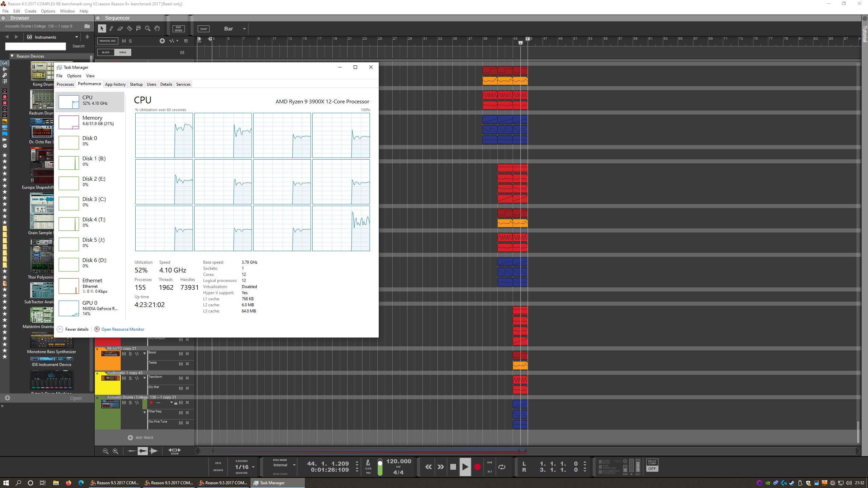Viewport: 868px width, 488px height.
Task: Select the Razor tool in Sequencer toolbar
Action: point(129,29)
